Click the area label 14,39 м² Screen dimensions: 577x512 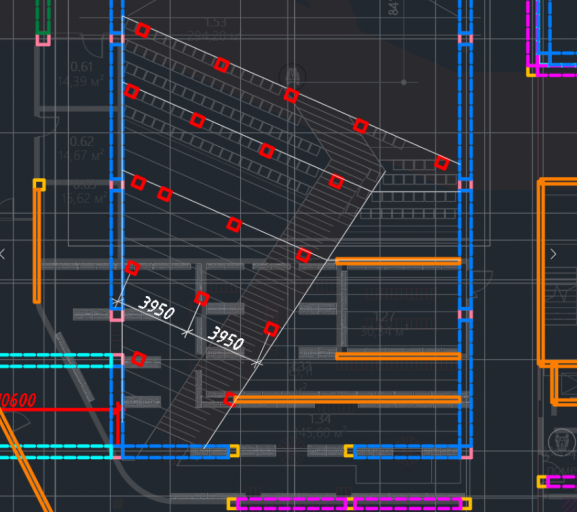pos(81,81)
